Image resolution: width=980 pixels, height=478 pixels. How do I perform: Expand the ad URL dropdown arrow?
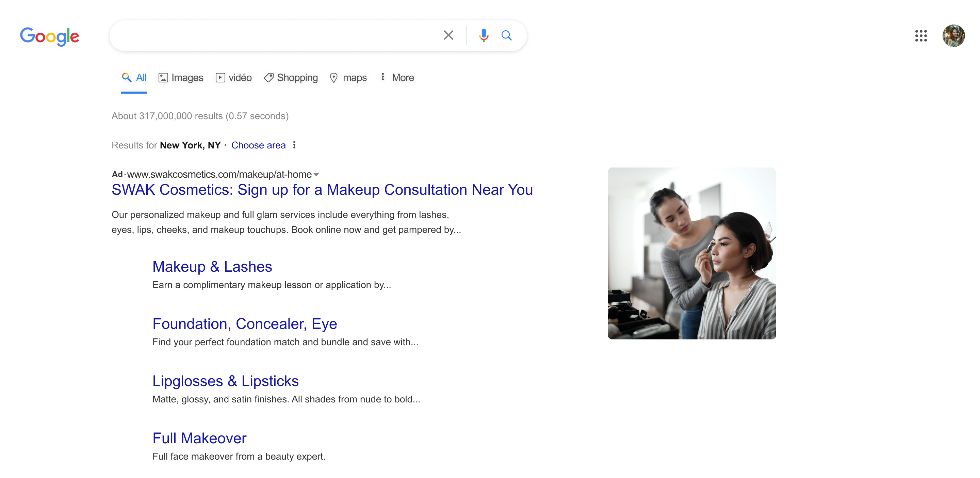tap(316, 175)
